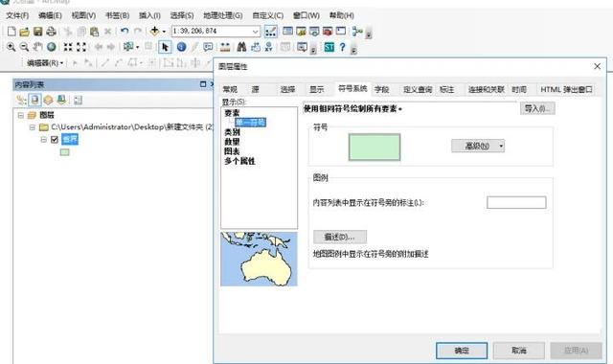
Task: Open ArcToolbox red toolbox icon
Action: [x=328, y=32]
